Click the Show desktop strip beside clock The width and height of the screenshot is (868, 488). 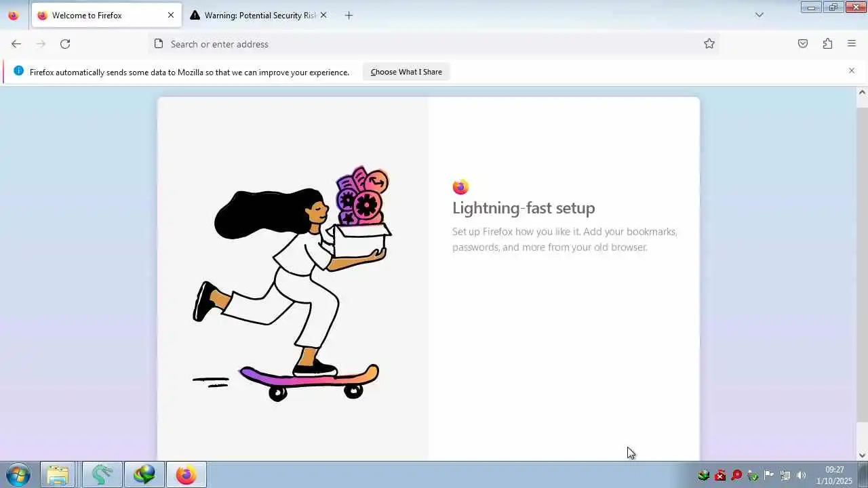(863, 474)
